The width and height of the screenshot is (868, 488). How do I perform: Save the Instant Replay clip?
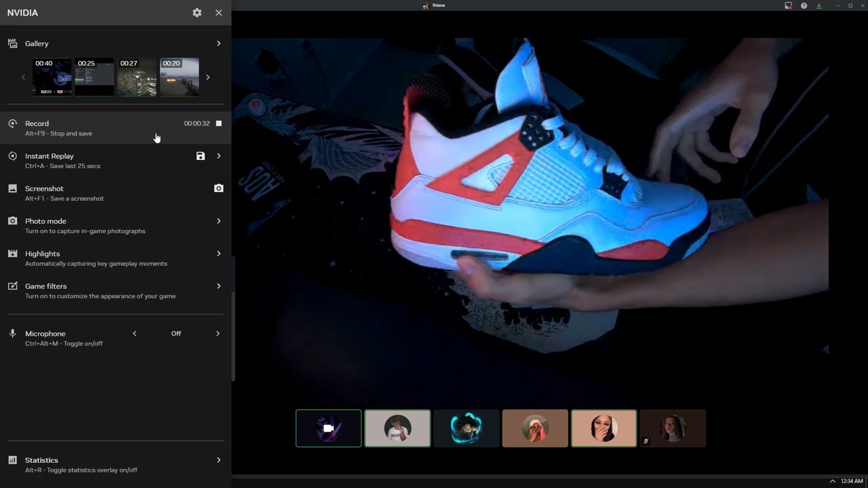point(200,156)
